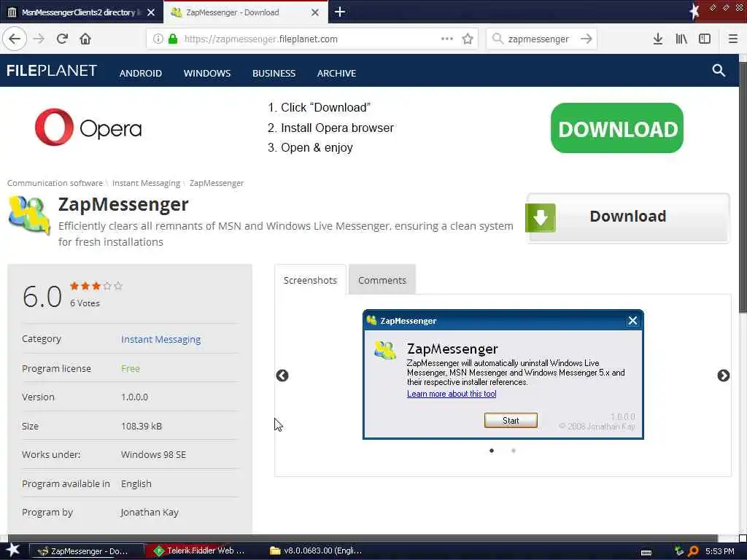
Task: Click the FilePlanet search magnifier icon
Action: [x=719, y=71]
